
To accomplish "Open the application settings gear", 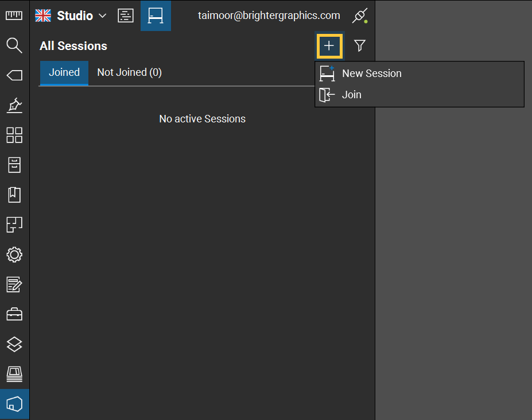I will 14,255.
